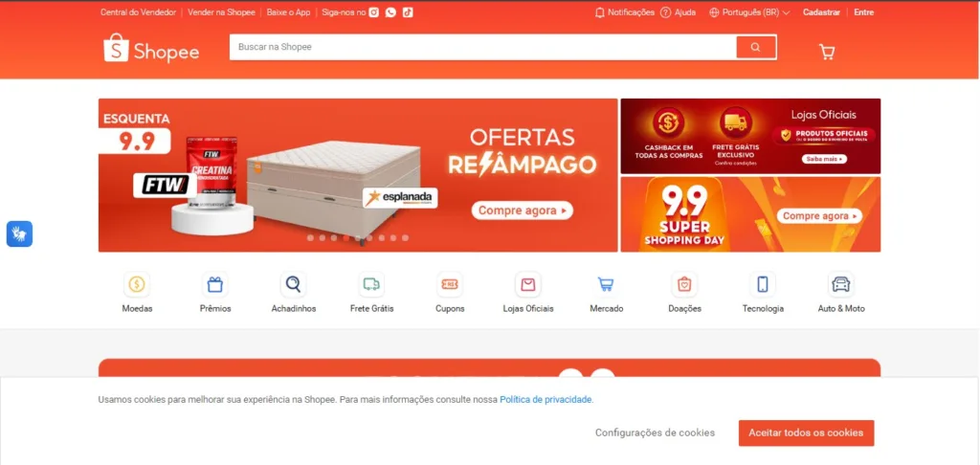Open the Cupons voucher icon
Image resolution: width=980 pixels, height=465 pixels.
click(x=450, y=284)
